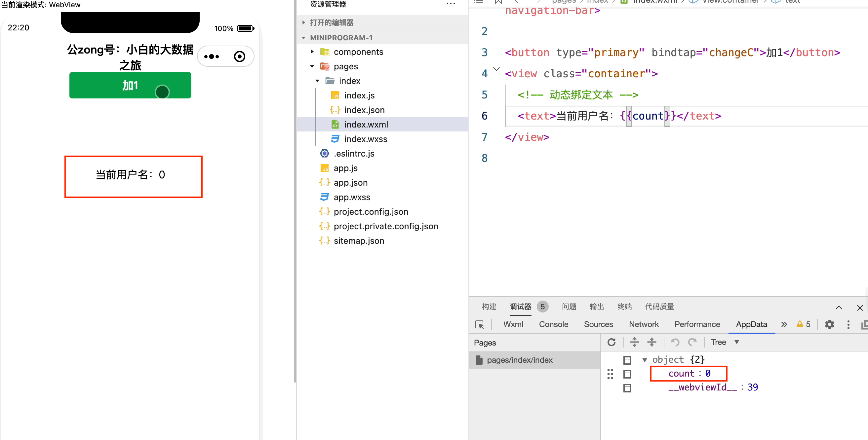Open project.config.json file
868x440 pixels.
pos(371,211)
